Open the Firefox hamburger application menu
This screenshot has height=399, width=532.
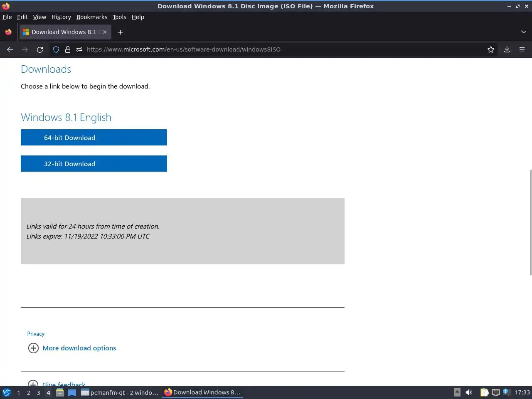[522, 49]
